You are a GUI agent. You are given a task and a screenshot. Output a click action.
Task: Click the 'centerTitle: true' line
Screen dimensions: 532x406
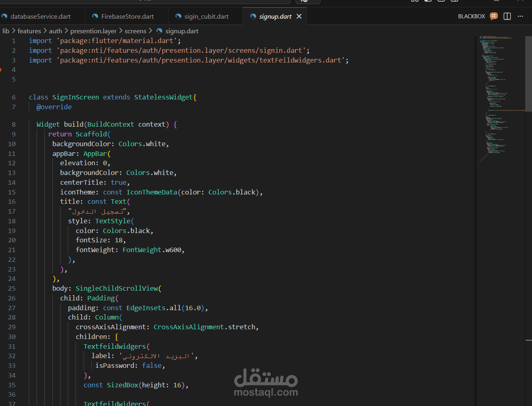(95, 183)
